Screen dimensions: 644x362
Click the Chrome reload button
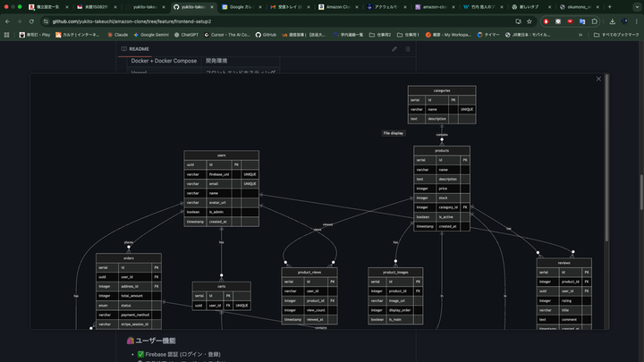pos(30,20)
